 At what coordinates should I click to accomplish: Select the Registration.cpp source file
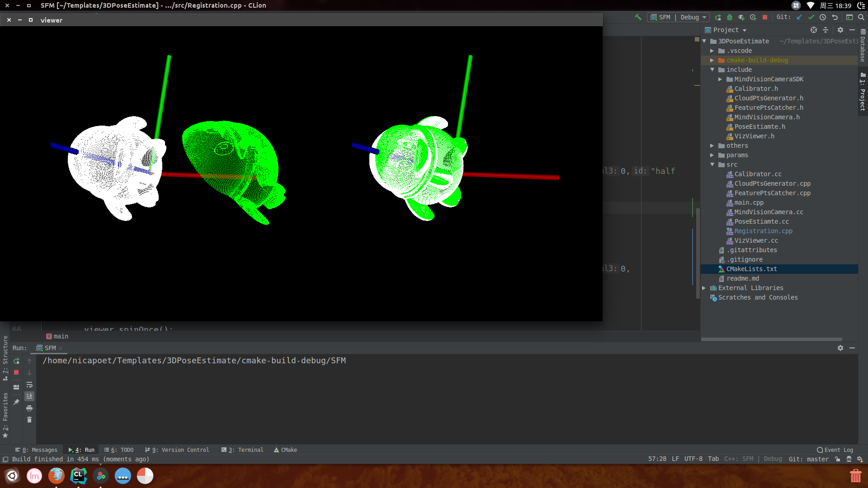click(x=764, y=230)
